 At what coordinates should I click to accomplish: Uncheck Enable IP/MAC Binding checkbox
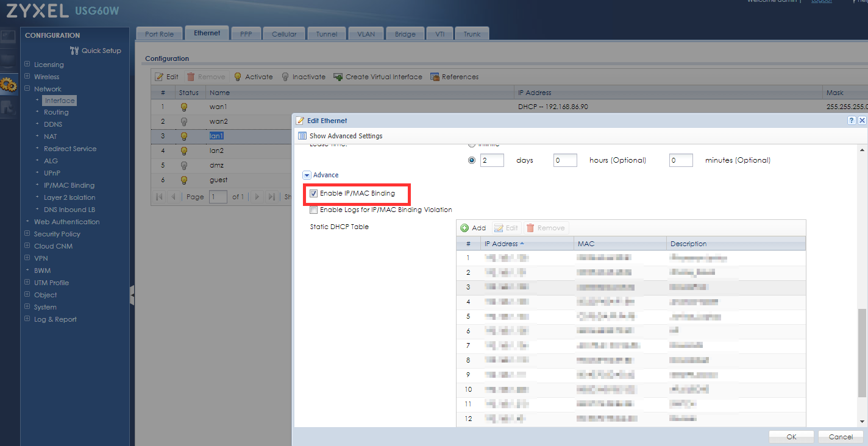click(313, 194)
